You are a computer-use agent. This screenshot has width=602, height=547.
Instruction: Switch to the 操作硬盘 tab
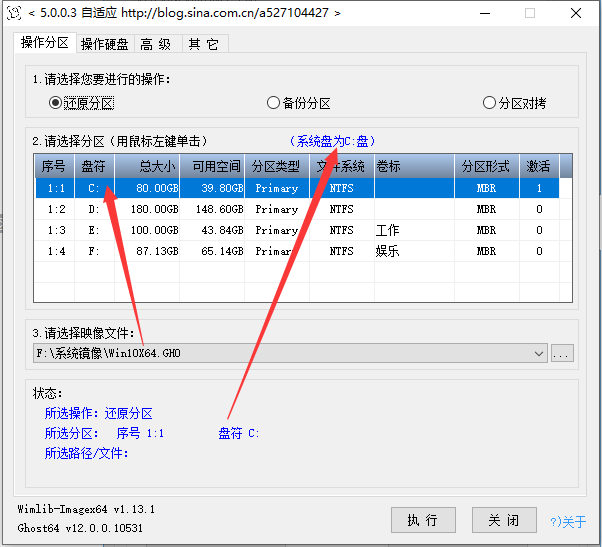[x=104, y=44]
